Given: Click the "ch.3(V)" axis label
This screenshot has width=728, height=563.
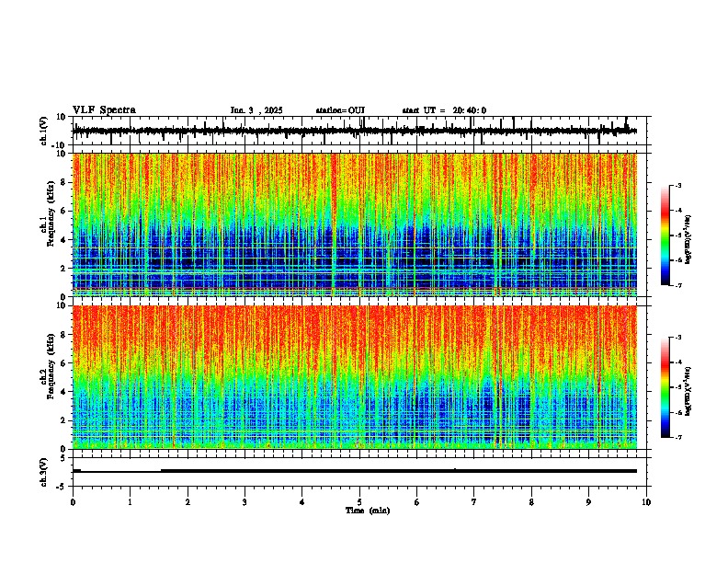Looking at the screenshot, I should 44,472.
